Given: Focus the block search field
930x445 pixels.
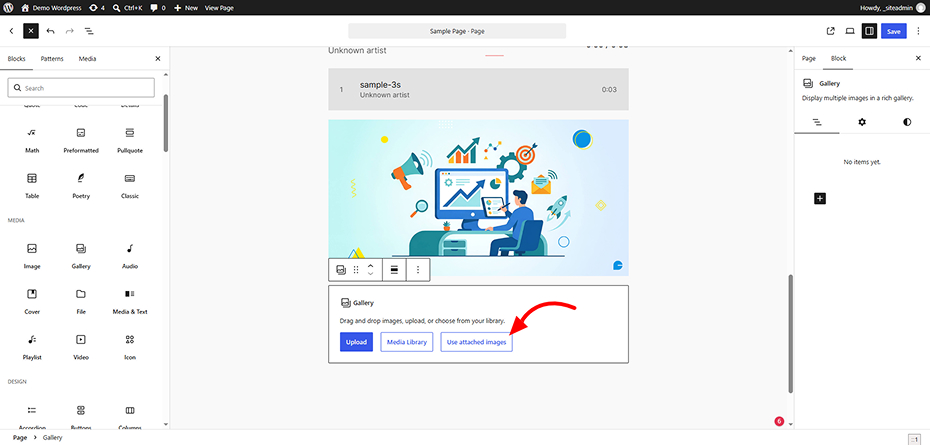Looking at the screenshot, I should tap(81, 88).
